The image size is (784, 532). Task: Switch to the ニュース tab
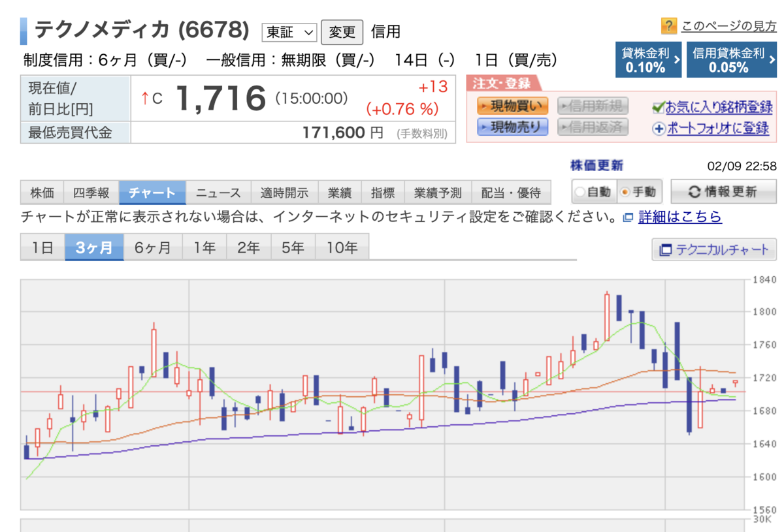click(219, 193)
